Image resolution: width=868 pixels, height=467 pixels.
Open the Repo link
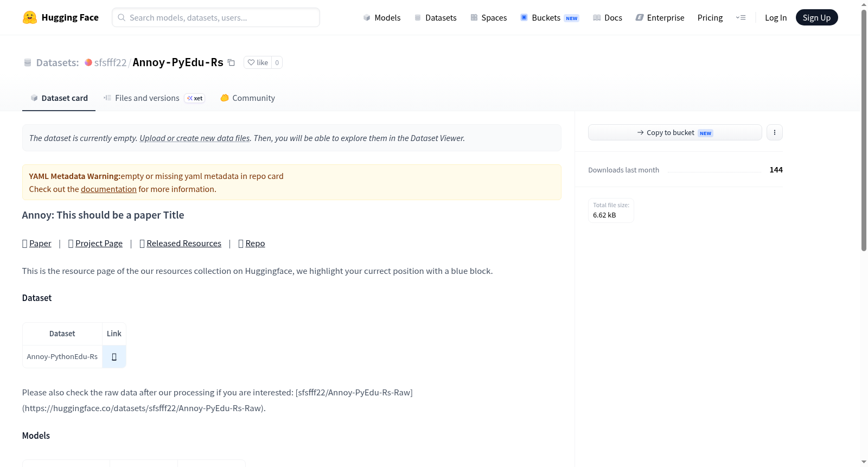click(255, 244)
